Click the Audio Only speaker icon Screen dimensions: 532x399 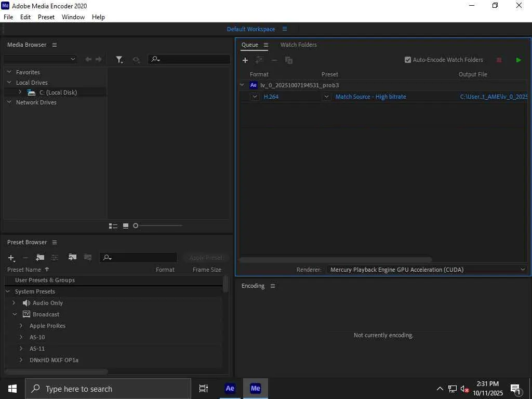click(26, 303)
